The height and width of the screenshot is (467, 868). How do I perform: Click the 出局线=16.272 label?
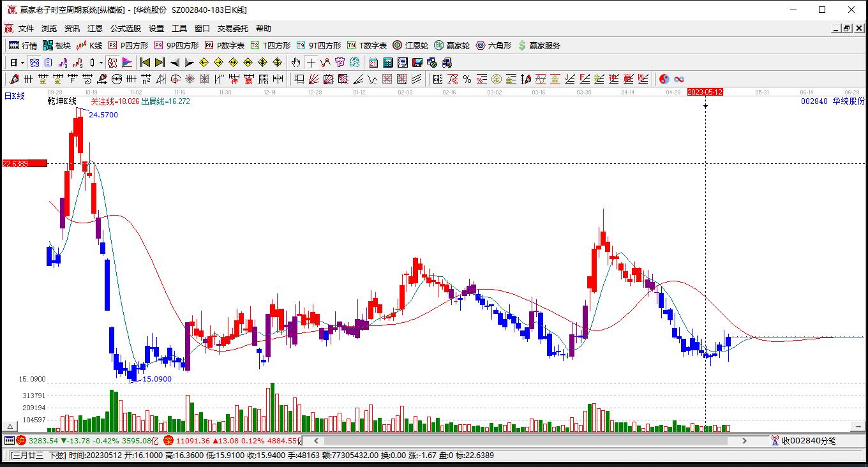point(165,101)
